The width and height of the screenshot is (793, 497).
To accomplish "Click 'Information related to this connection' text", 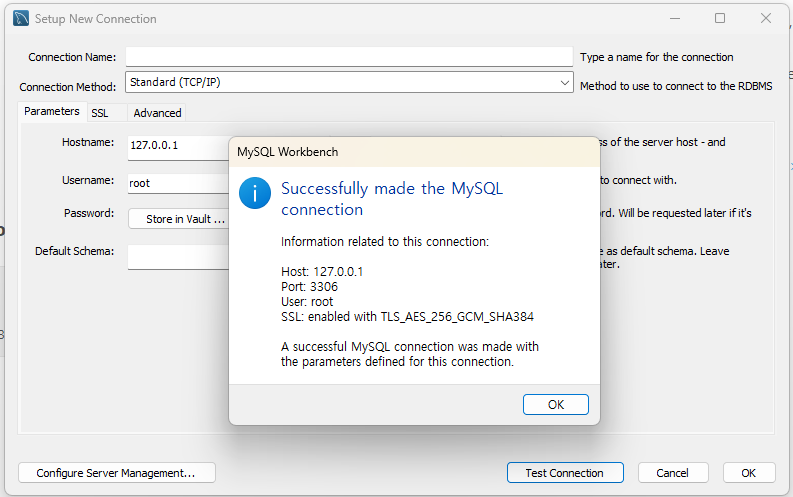I will 385,242.
